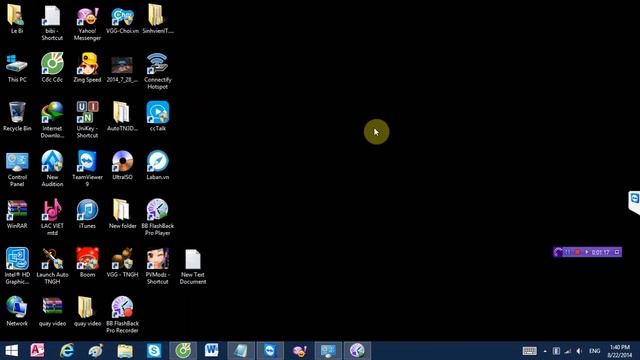Open the New folder icon
The width and height of the screenshot is (640, 360).
point(122,214)
